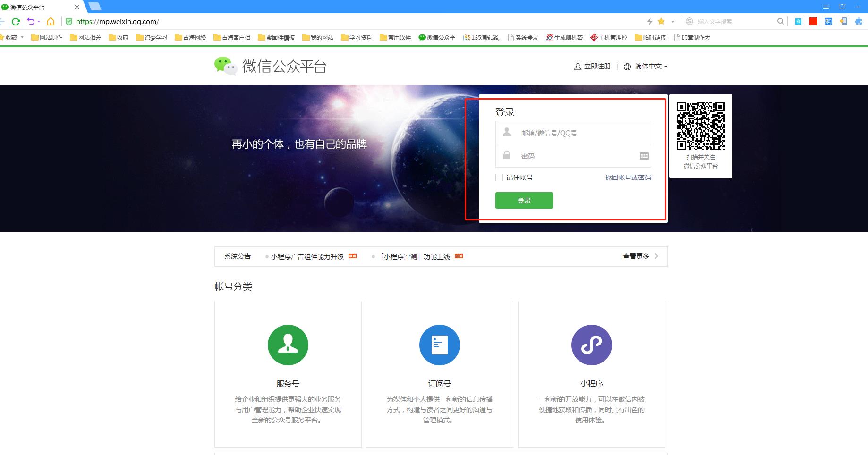Click the green security shield in address bar
868x455 pixels.
(69, 21)
